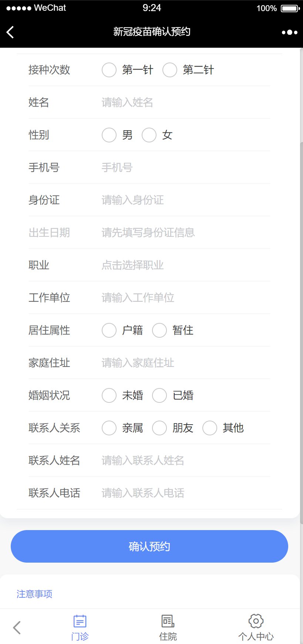Tap the bottom-left back chevron
The image size is (303, 644).
tap(17, 627)
